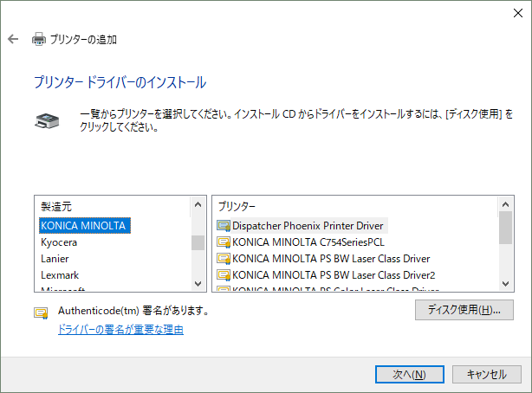Cancel the wizard with キャンセル
Viewport: 532px width, 393px height.
tap(486, 374)
